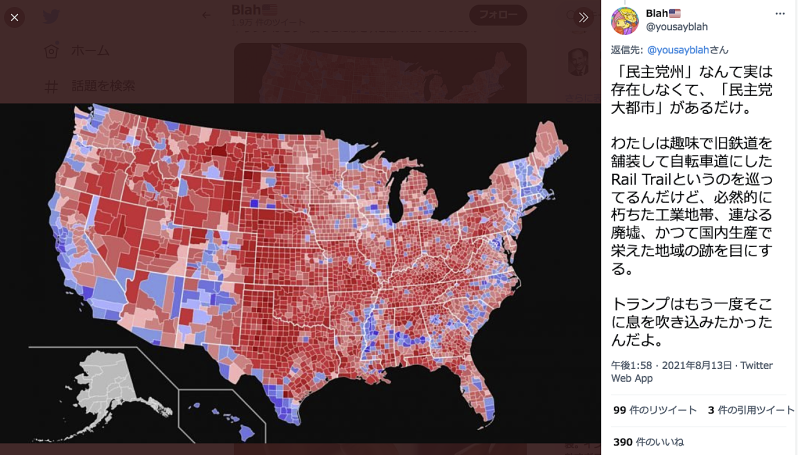Image resolution: width=798 pixels, height=455 pixels.
Task: Click the Blah profile avatar in sidebar
Action: click(624, 21)
